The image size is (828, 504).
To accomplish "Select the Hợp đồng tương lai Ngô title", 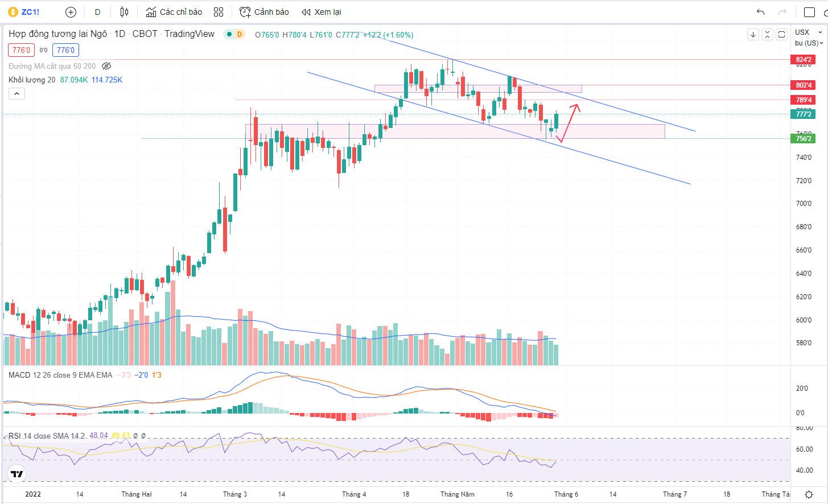I will click(57, 34).
